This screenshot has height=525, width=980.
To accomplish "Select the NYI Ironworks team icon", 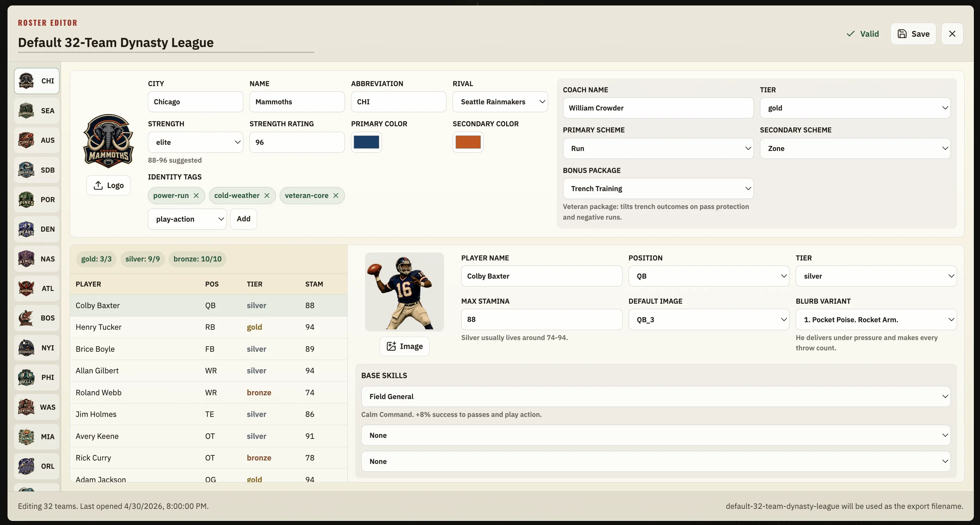I will point(26,348).
